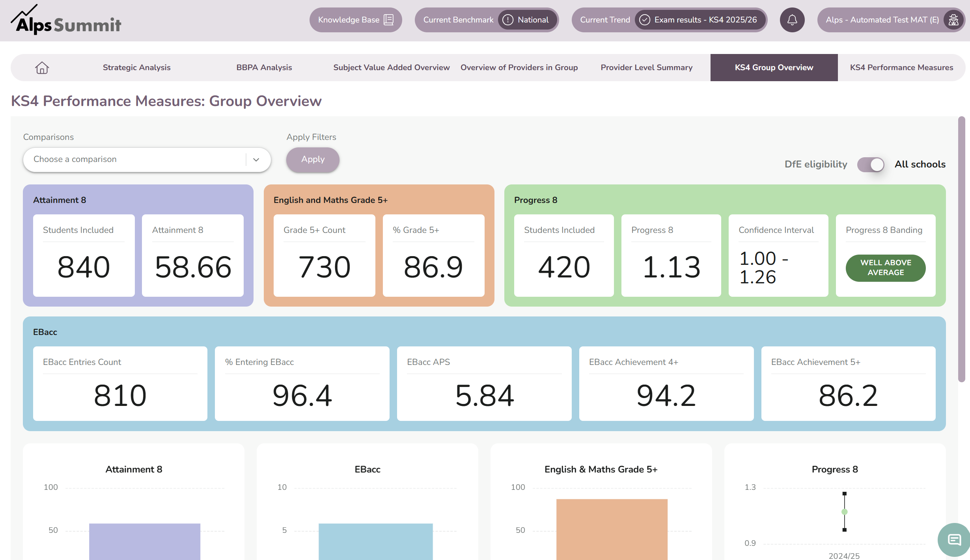The height and width of the screenshot is (560, 970).
Task: Go to the home icon tab
Action: [x=42, y=68]
